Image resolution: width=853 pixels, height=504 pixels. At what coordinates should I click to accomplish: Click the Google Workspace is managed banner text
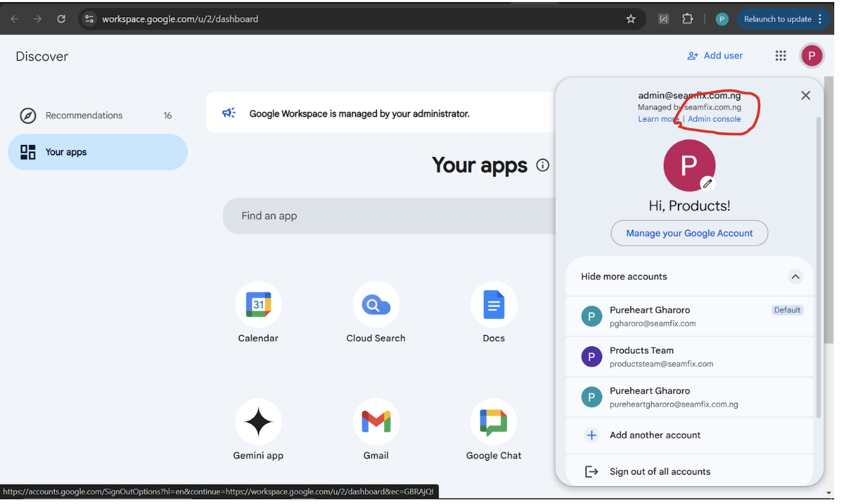pyautogui.click(x=360, y=114)
